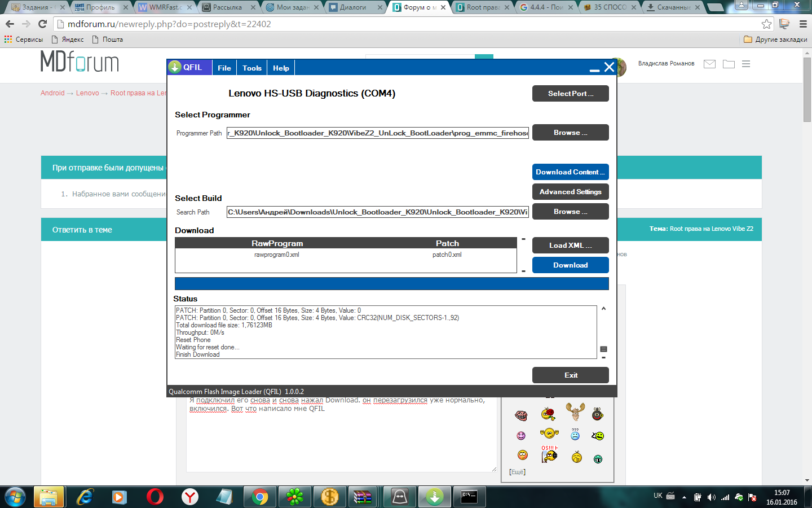
Task: Insert the teal grinning smiley
Action: [x=598, y=459]
